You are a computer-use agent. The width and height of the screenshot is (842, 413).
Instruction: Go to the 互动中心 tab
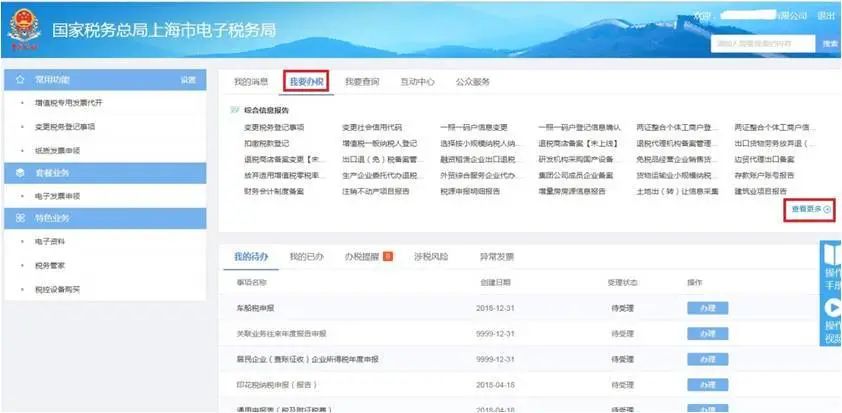click(417, 82)
